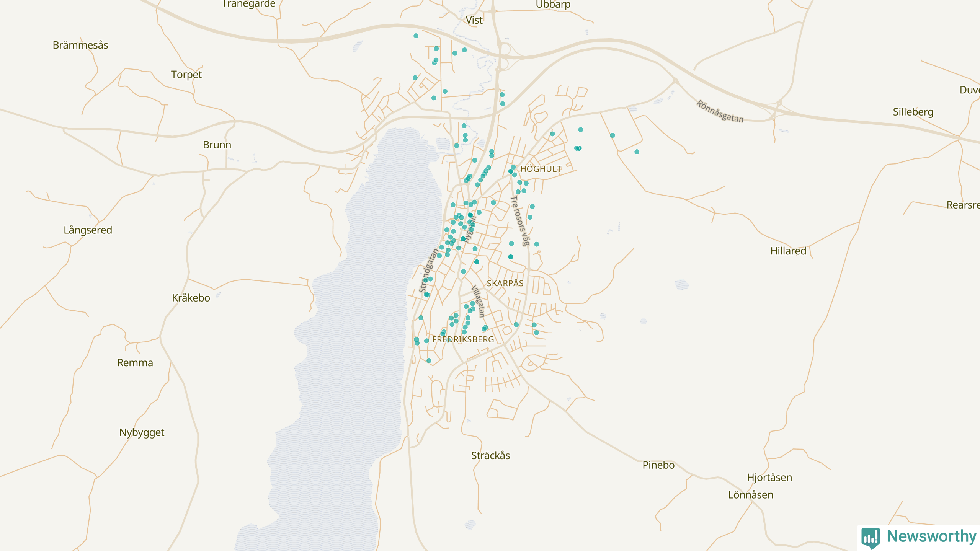Click the southernmost teal marker below Fredriksberg

point(429,361)
